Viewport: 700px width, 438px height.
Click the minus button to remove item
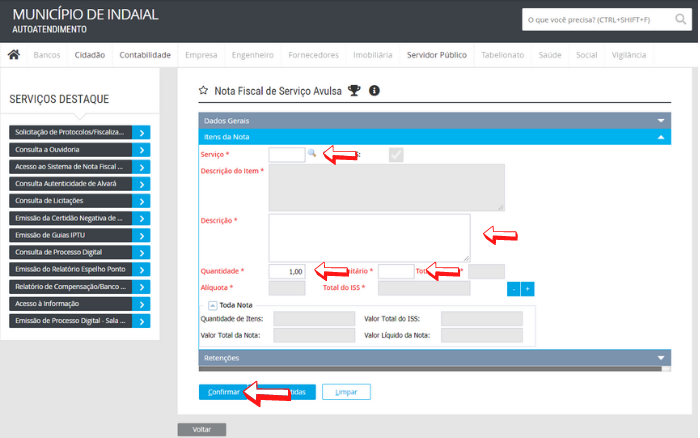513,288
